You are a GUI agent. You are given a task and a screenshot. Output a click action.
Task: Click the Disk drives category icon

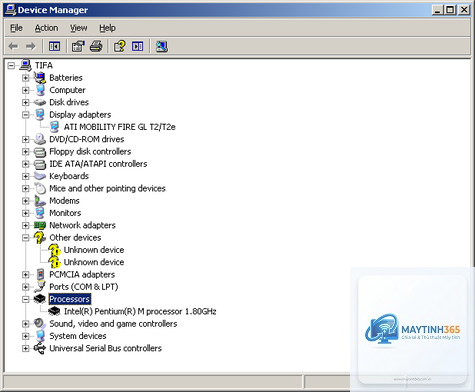pyautogui.click(x=40, y=102)
